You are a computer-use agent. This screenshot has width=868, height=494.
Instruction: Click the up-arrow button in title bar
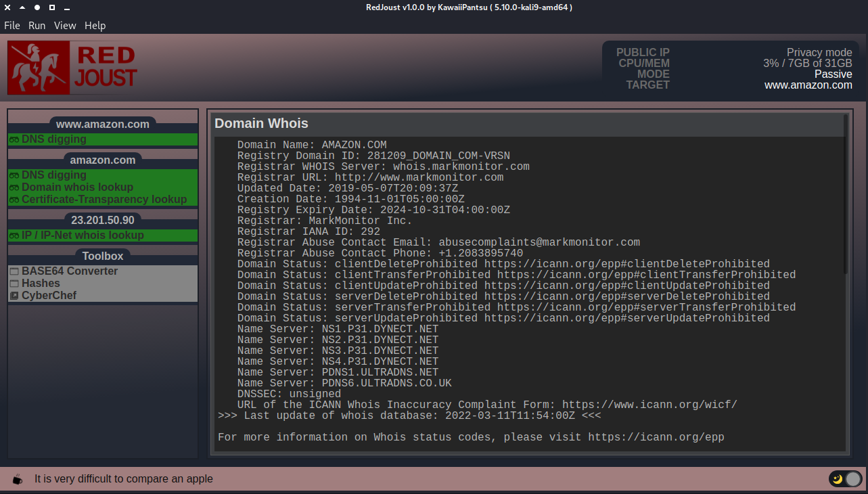tap(22, 7)
